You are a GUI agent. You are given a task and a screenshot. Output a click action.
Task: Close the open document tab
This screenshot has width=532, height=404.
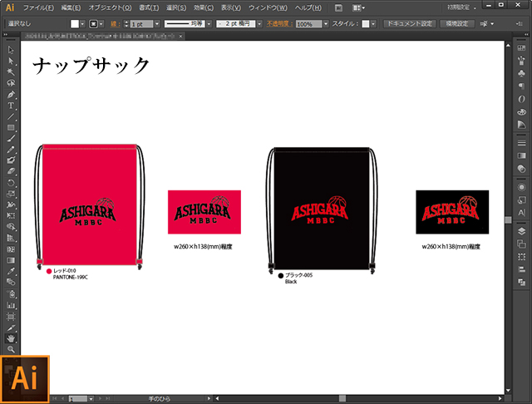pyautogui.click(x=181, y=36)
